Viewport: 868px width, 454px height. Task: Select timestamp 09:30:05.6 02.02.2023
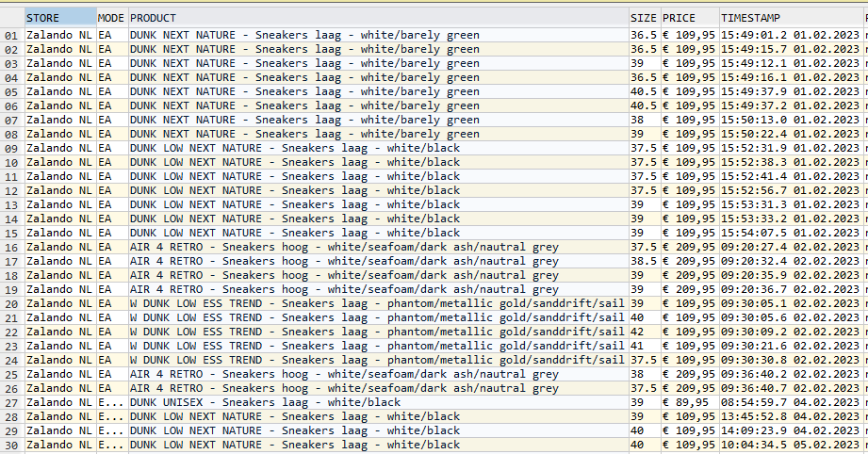click(792, 317)
